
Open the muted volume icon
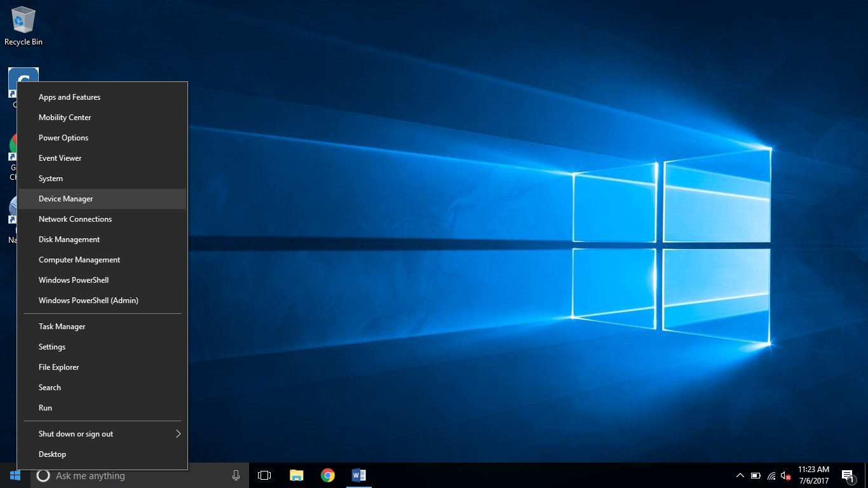786,475
